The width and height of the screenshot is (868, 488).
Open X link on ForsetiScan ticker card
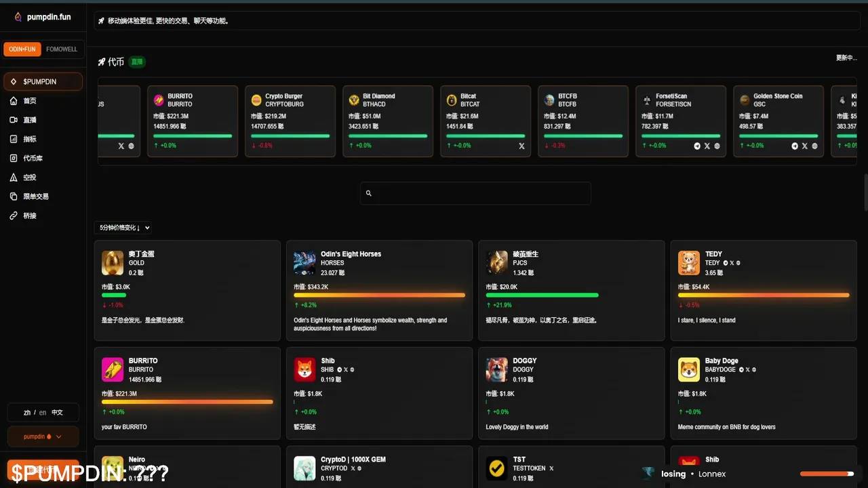707,146
